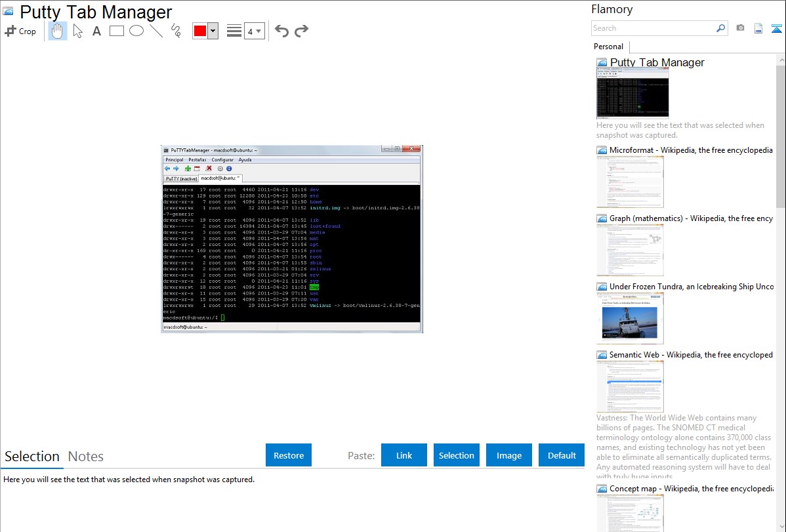Click the green add-tab icon in PuTTY screenshot
Viewport: 786px width, 532px height.
pyautogui.click(x=188, y=169)
